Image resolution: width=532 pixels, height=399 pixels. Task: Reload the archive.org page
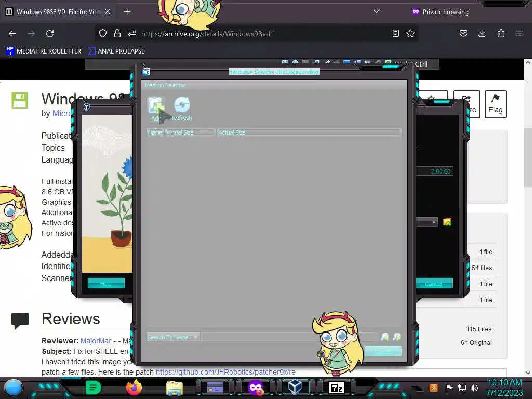pyautogui.click(x=50, y=34)
